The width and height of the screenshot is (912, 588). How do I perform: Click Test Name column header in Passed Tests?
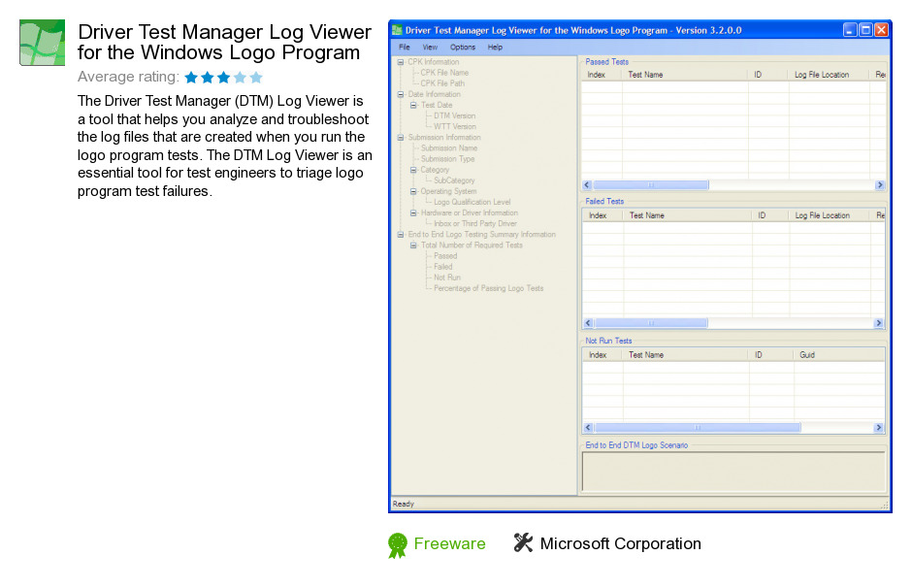click(x=685, y=75)
